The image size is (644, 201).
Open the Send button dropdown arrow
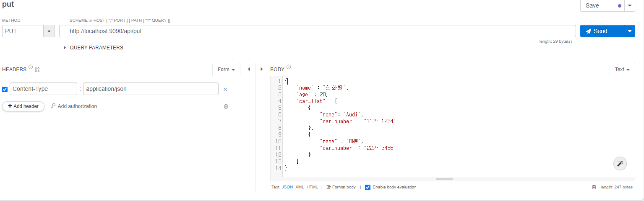(630, 31)
